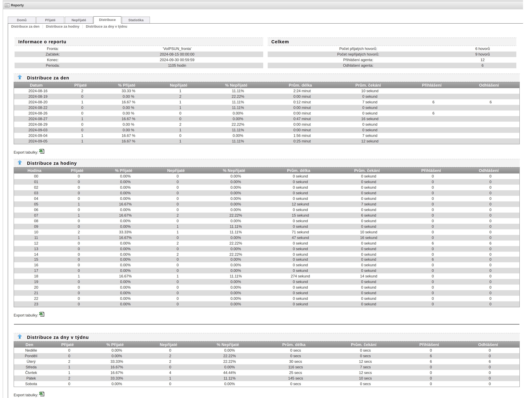Screen dimensions: 532x398
Task: Click the 9 hovorů unanswered calls value
Action: pyautogui.click(x=482, y=54)
